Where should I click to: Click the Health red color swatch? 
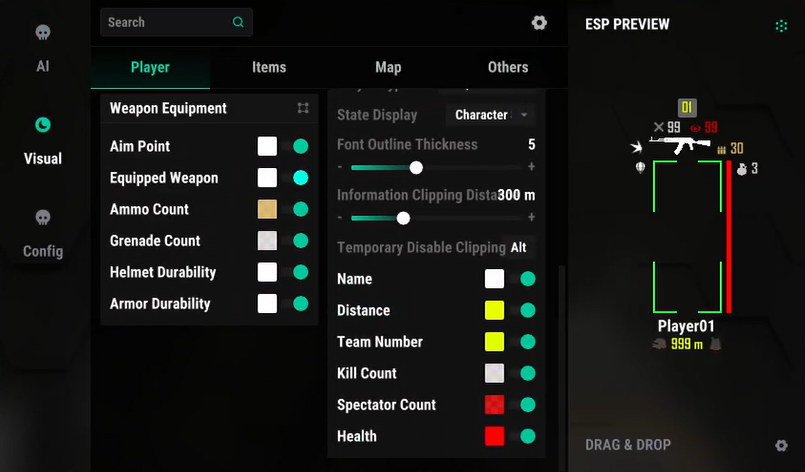click(494, 436)
